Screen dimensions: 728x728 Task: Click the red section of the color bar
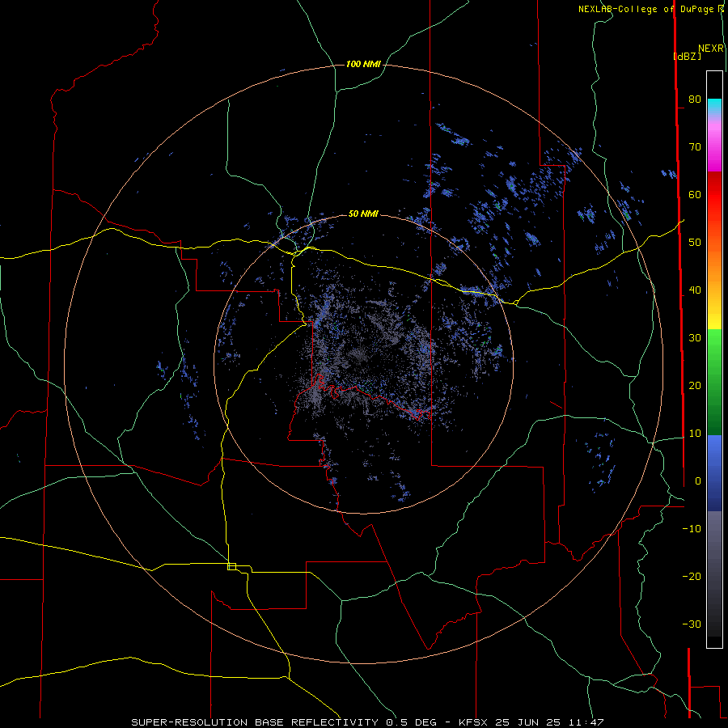(714, 195)
